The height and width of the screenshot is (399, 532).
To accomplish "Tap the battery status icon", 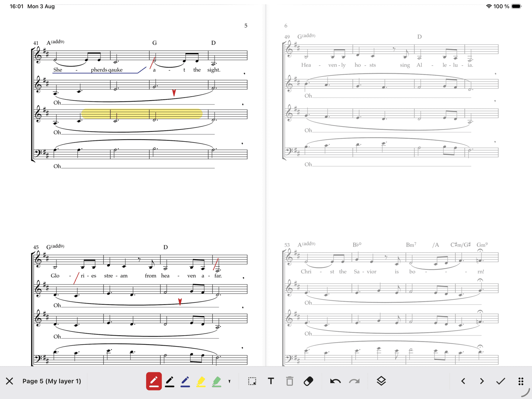I will click(x=517, y=6).
